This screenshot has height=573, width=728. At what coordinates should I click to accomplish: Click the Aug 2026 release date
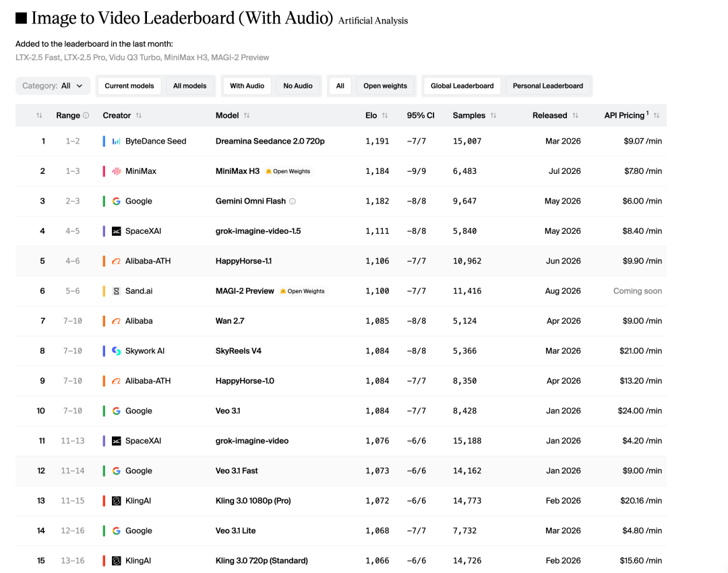[563, 291]
